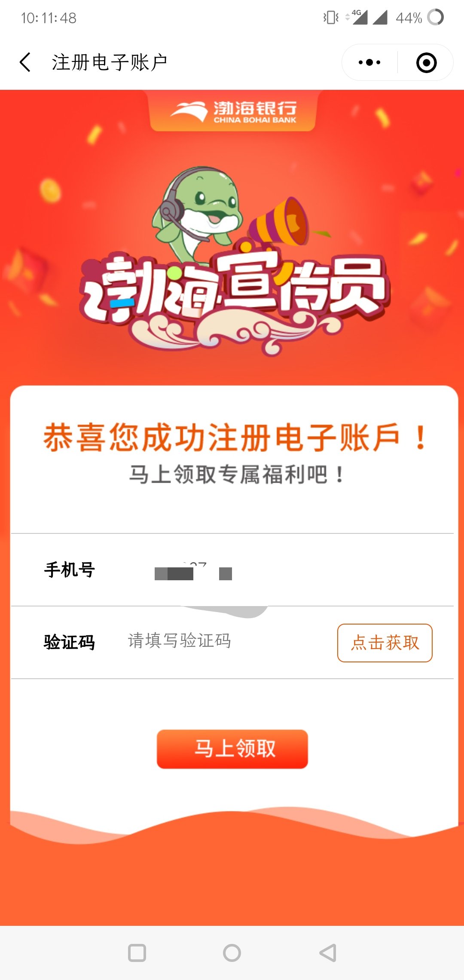Close the mini program via circle target icon

[426, 63]
